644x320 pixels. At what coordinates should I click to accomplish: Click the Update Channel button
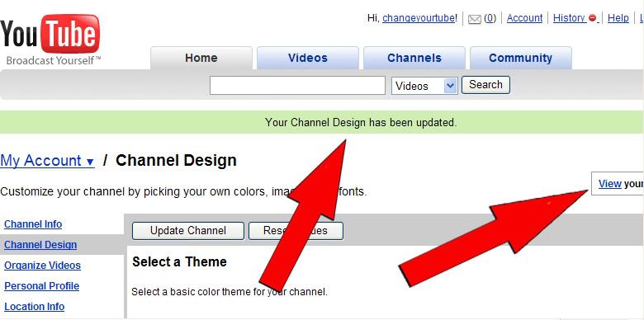click(x=188, y=231)
